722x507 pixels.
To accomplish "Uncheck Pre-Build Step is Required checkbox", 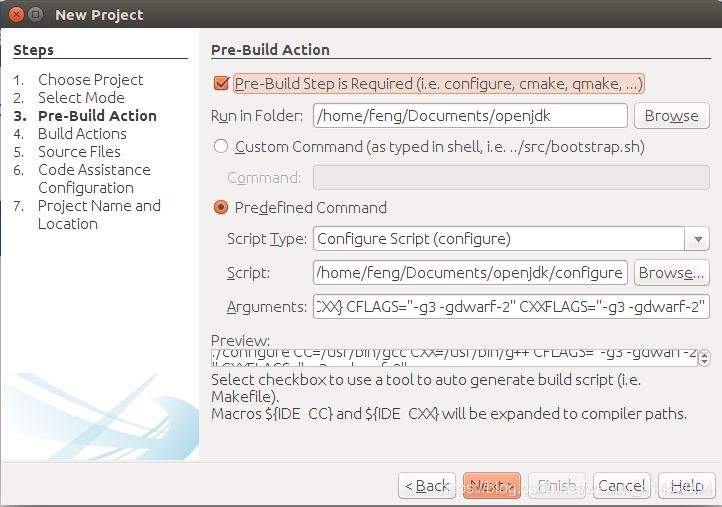I will (x=221, y=83).
